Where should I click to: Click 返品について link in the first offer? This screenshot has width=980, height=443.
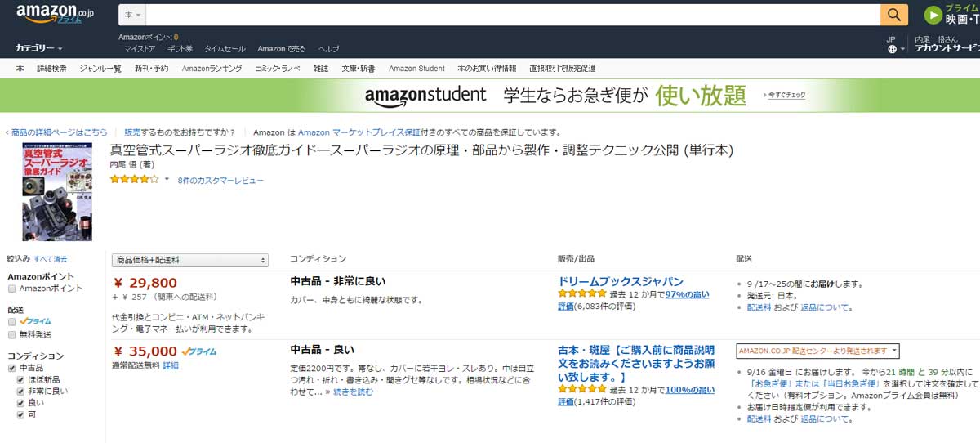[x=825, y=307]
